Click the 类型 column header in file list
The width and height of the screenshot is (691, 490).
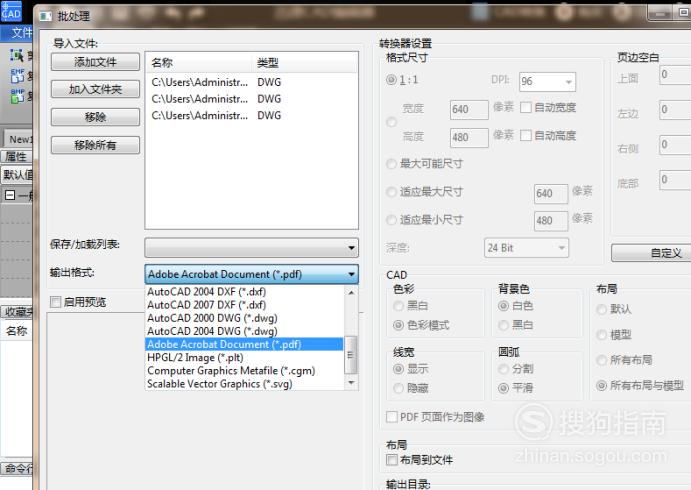point(305,63)
